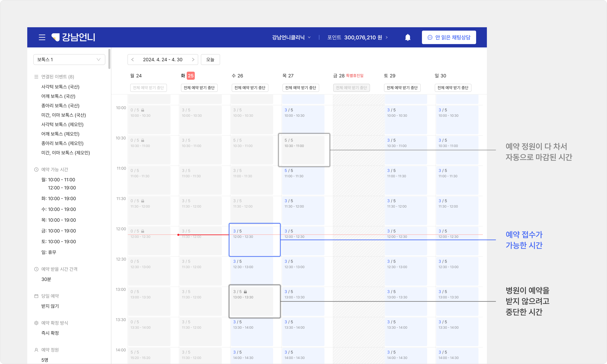Open the hamburger menu icon
This screenshot has width=607, height=364.
coord(42,37)
